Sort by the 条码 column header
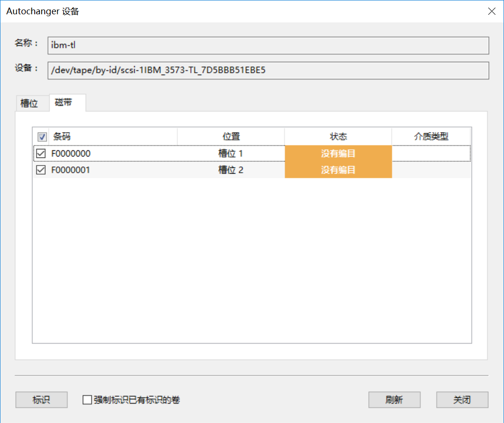Screen dimensions: 504x423 click(x=113, y=137)
